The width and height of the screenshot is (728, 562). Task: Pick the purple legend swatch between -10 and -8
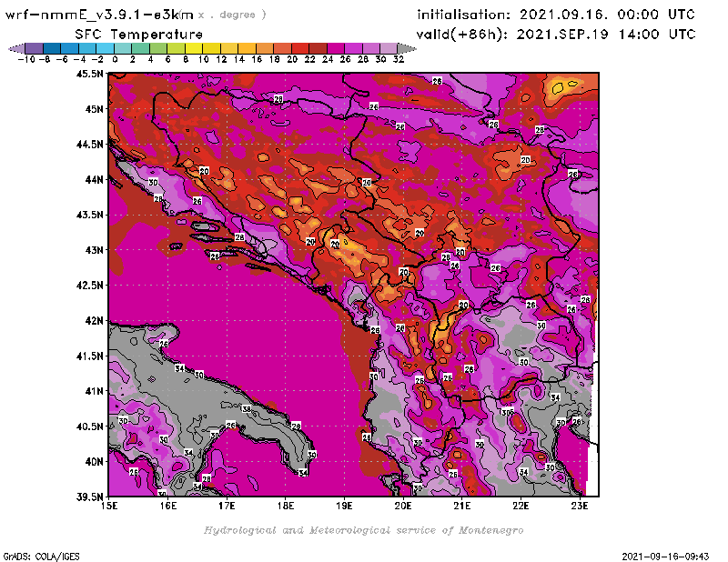35,48
